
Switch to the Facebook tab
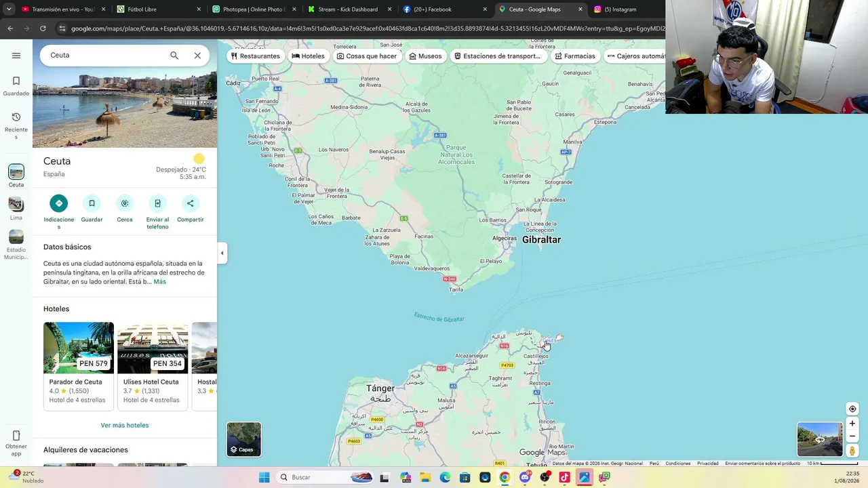click(x=445, y=9)
